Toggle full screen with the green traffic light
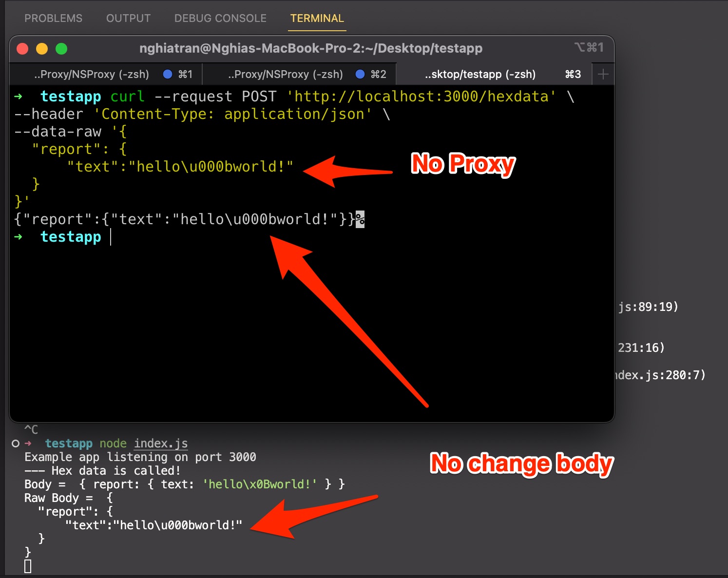 (x=61, y=49)
